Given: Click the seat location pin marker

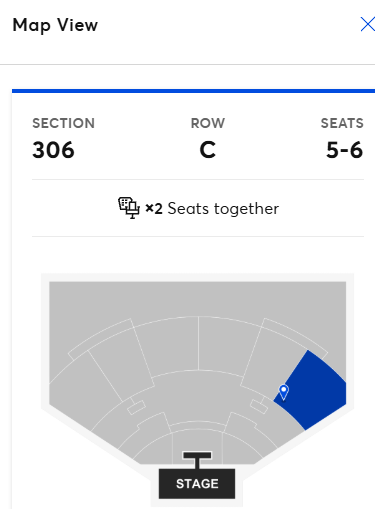Looking at the screenshot, I should (284, 392).
